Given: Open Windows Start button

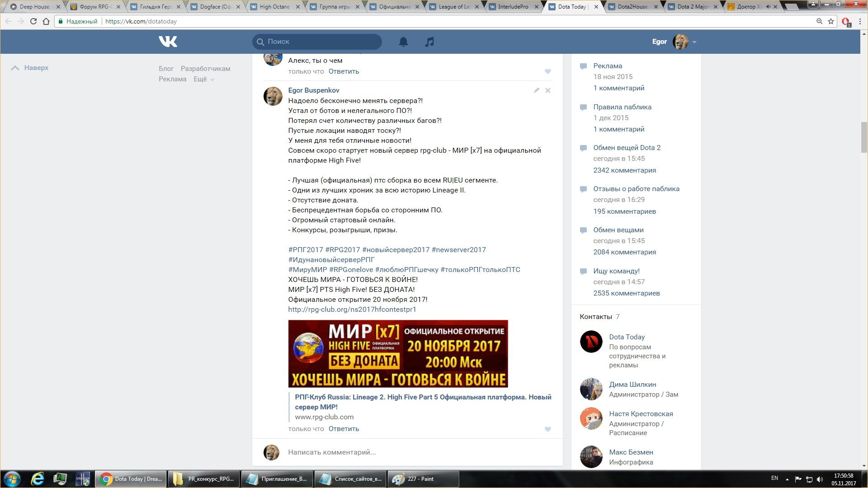Looking at the screenshot, I should (x=12, y=479).
